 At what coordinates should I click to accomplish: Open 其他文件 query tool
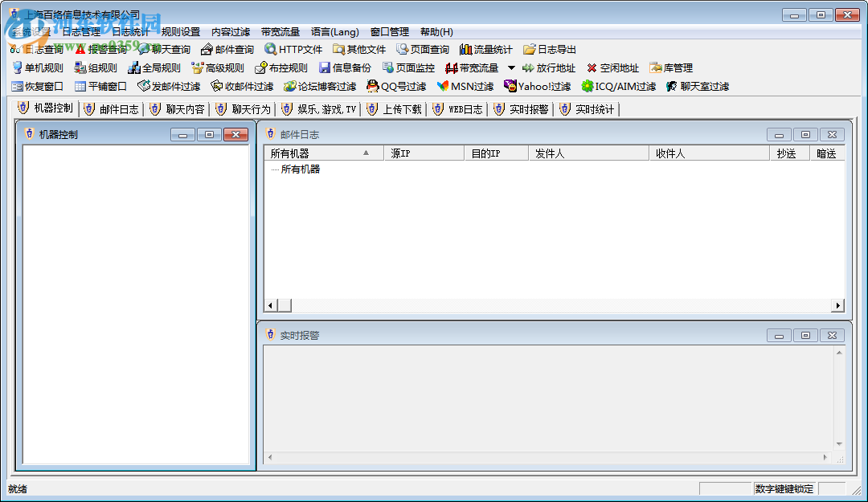point(359,49)
